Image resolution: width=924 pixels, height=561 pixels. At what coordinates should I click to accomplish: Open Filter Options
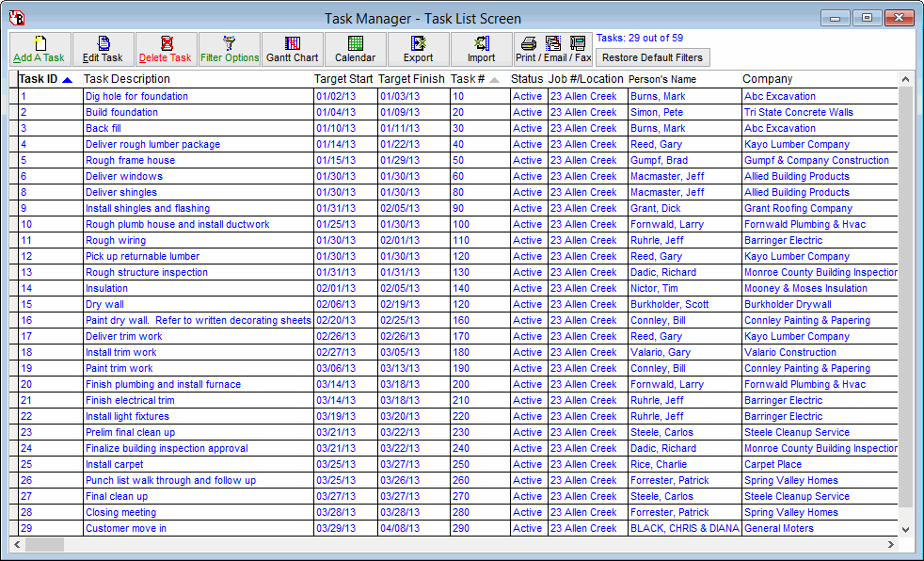[x=229, y=49]
